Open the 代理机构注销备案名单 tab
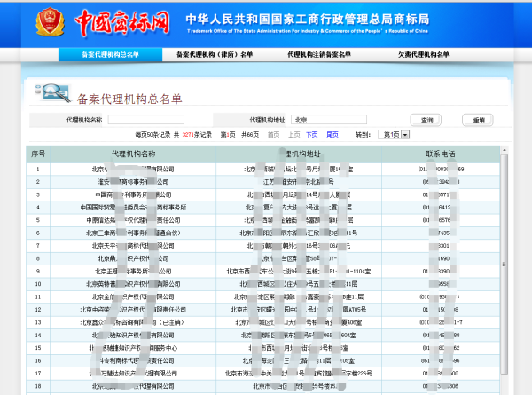Image resolution: width=532 pixels, height=395 pixels. pos(325,54)
